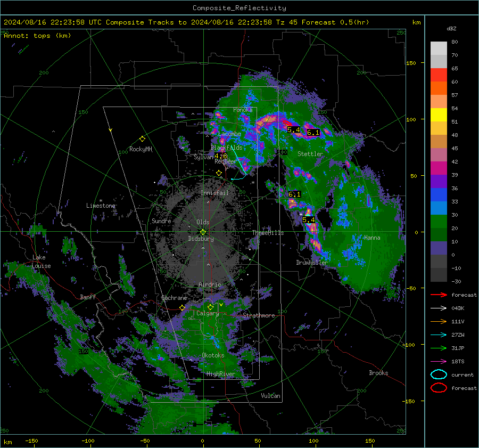This screenshot has width=479, height=448.
Task: Select the bright yellow swatch between 54 and 51
Action: click(439, 115)
